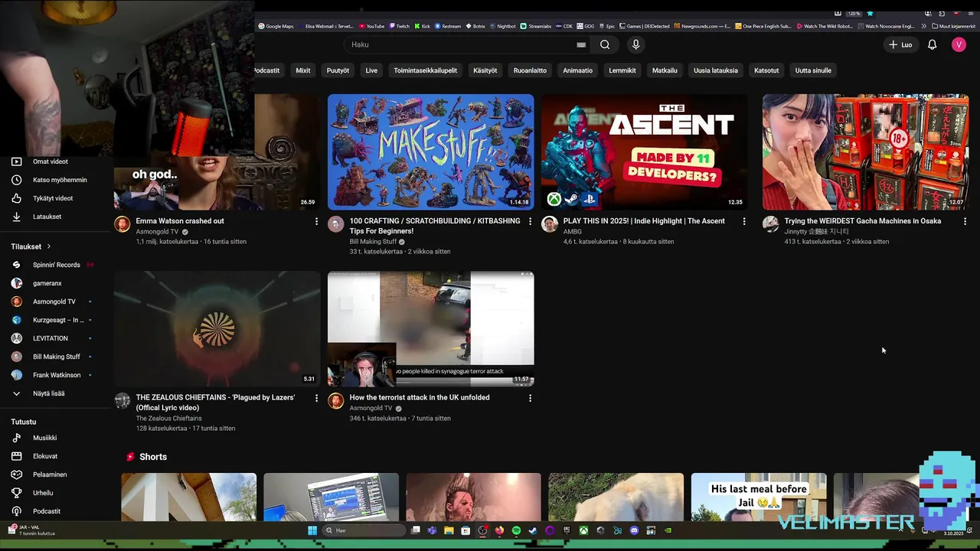Screen dimensions: 980x551
Task: Open The Zealous Chieftains channel name
Action: (x=168, y=419)
